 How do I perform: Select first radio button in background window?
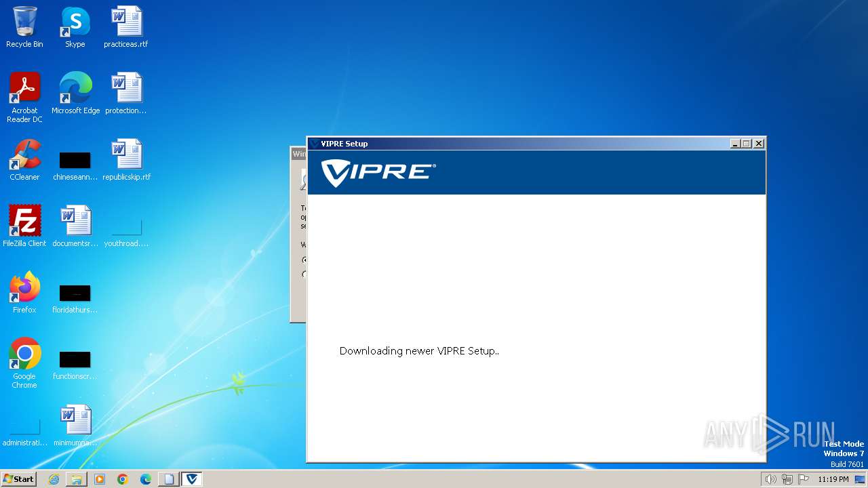304,260
